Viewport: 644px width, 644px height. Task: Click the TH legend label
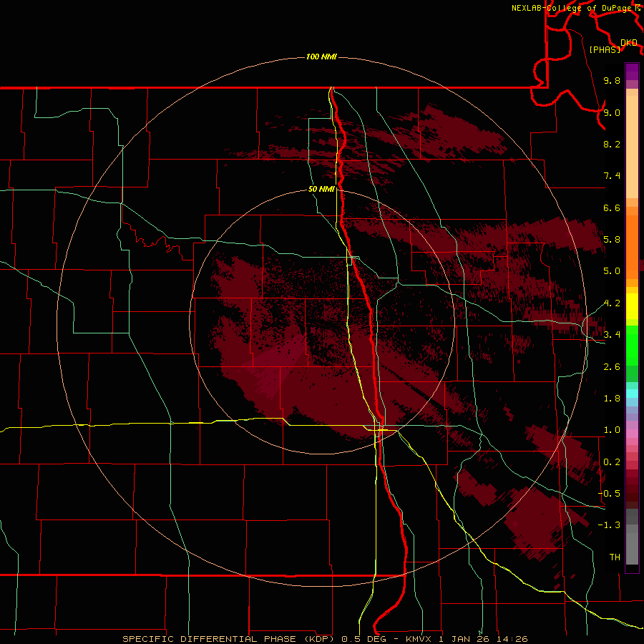pyautogui.click(x=615, y=557)
